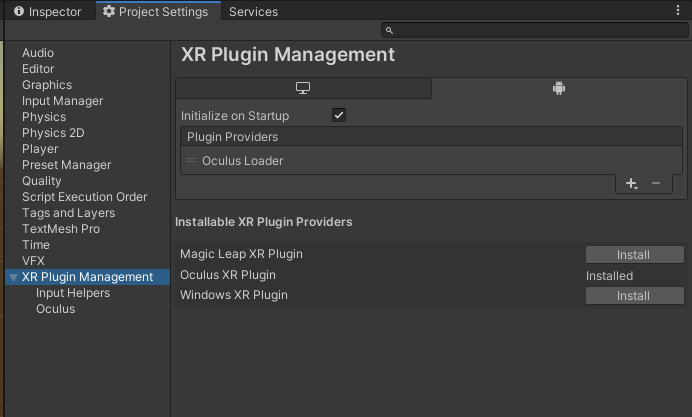Collapse the XR Plugin Management tree arrow

14,277
